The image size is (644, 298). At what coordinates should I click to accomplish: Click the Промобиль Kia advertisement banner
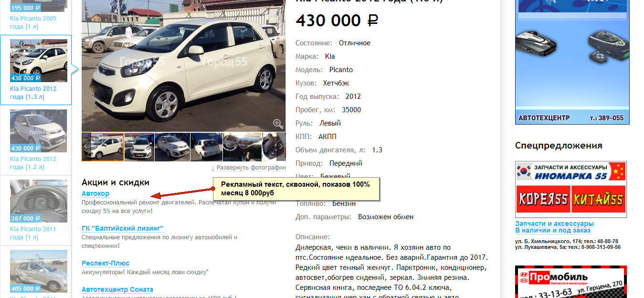(571, 282)
